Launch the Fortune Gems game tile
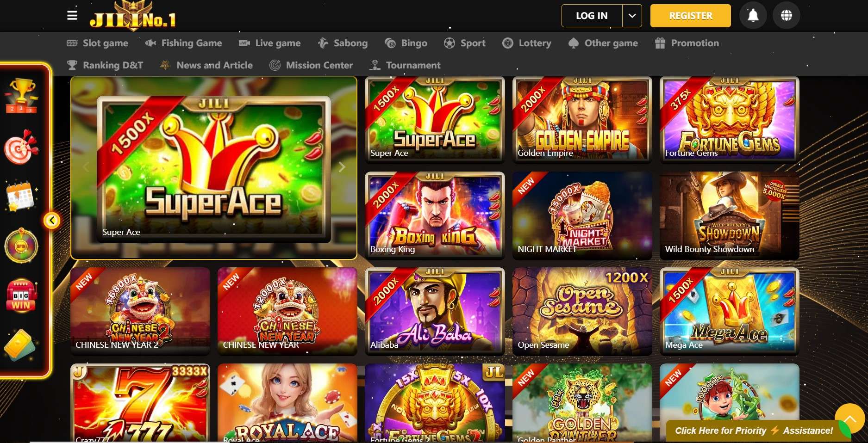Screen dimensions: 868x443 [x=729, y=119]
